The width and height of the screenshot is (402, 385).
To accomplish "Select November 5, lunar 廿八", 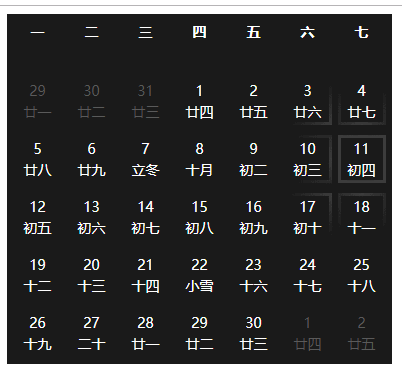I will tap(37, 159).
